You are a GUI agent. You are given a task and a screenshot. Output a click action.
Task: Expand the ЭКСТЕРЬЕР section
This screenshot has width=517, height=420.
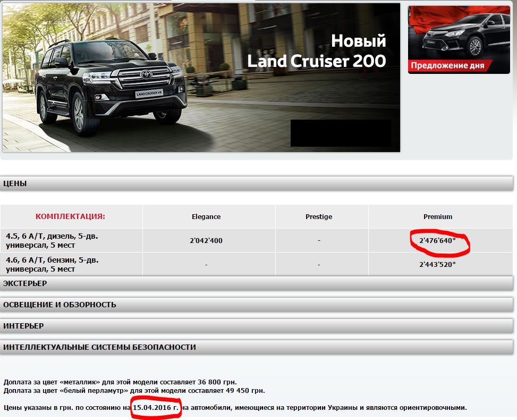[x=257, y=283]
